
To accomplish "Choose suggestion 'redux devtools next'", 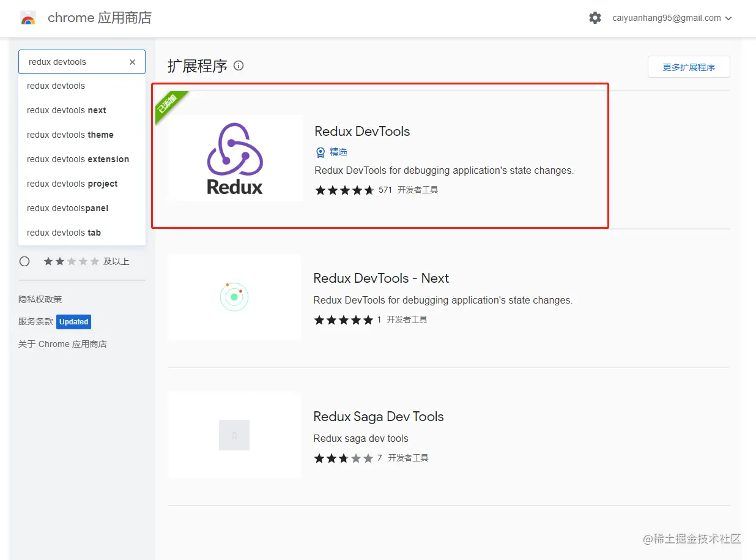I will click(x=82, y=110).
